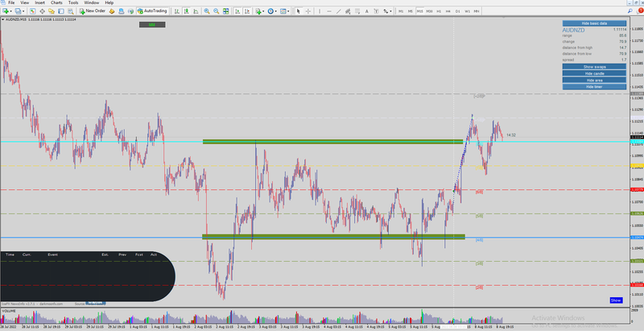Click Hide basic data button
Viewport: 644px width, 331px height.
(594, 23)
